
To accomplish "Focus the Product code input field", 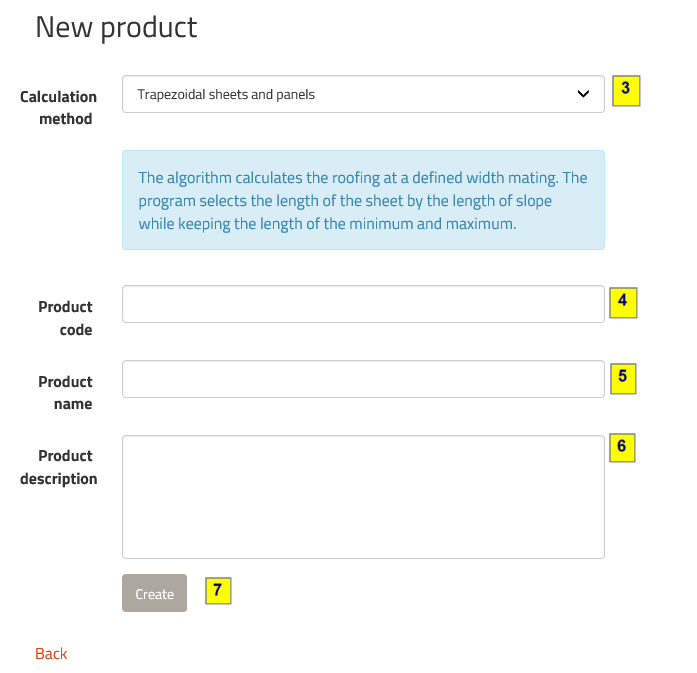I will click(363, 304).
